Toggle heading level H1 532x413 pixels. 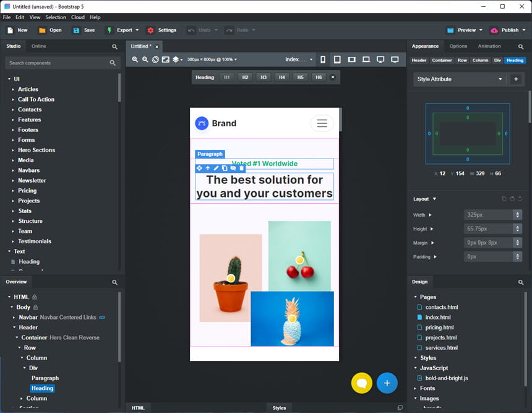tap(226, 77)
